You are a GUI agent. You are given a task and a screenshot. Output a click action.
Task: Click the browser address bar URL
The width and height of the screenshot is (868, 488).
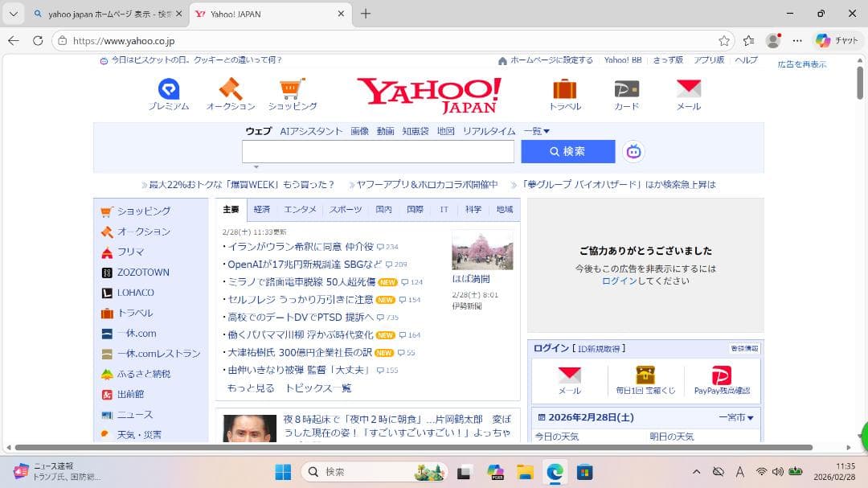[124, 41]
